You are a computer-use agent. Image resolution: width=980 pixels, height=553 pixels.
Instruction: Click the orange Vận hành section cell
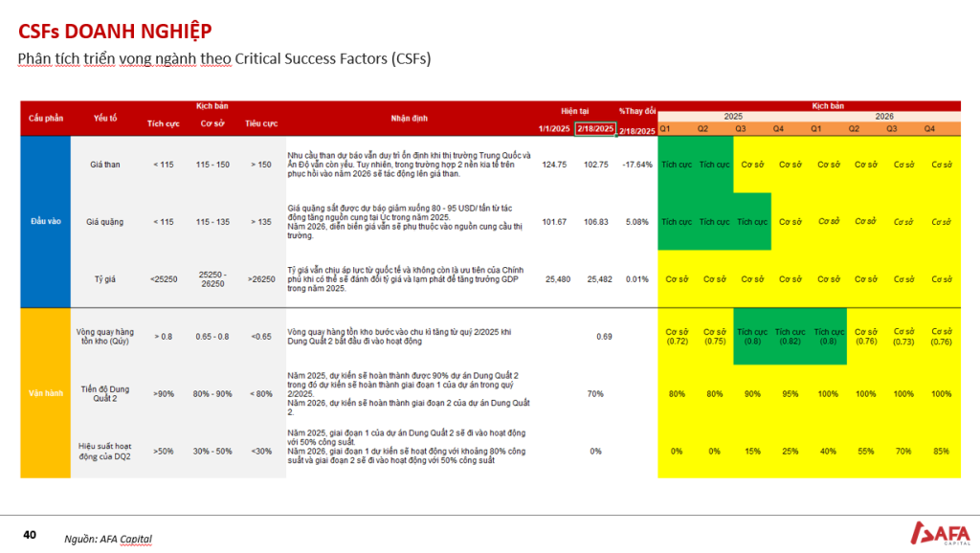tap(46, 393)
